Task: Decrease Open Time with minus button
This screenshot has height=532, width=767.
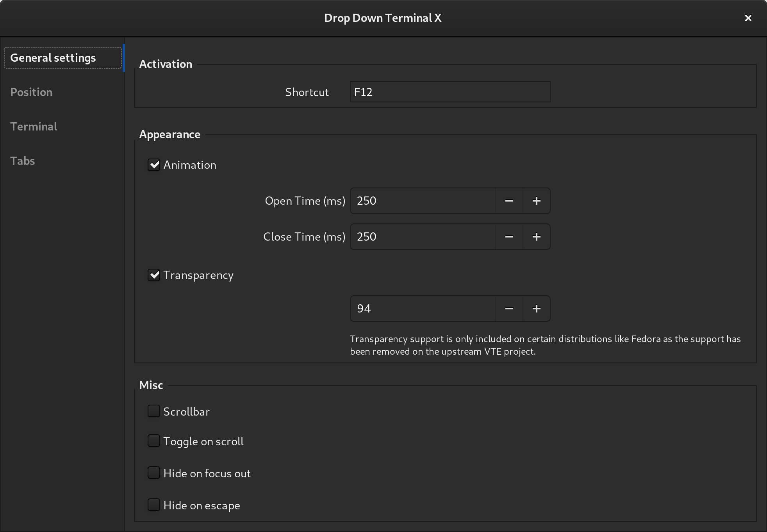Action: tap(509, 201)
